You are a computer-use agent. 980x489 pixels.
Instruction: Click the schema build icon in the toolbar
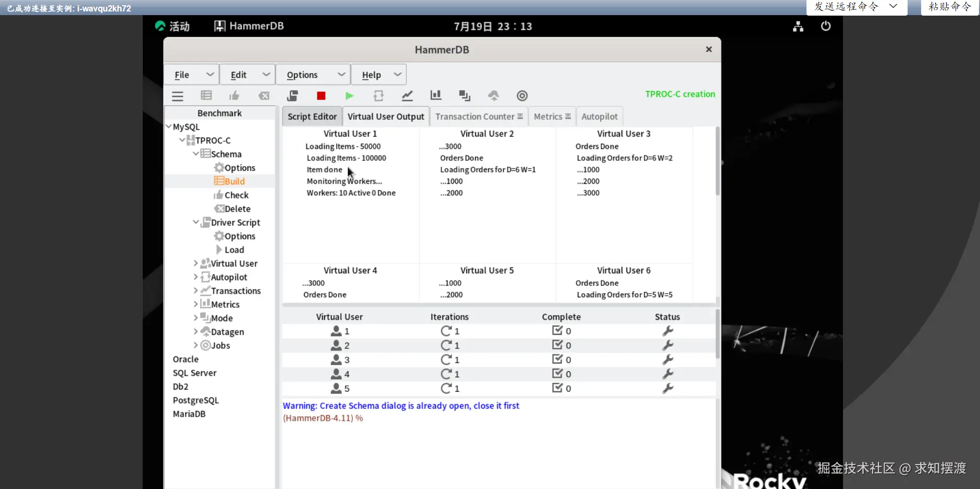(206, 95)
